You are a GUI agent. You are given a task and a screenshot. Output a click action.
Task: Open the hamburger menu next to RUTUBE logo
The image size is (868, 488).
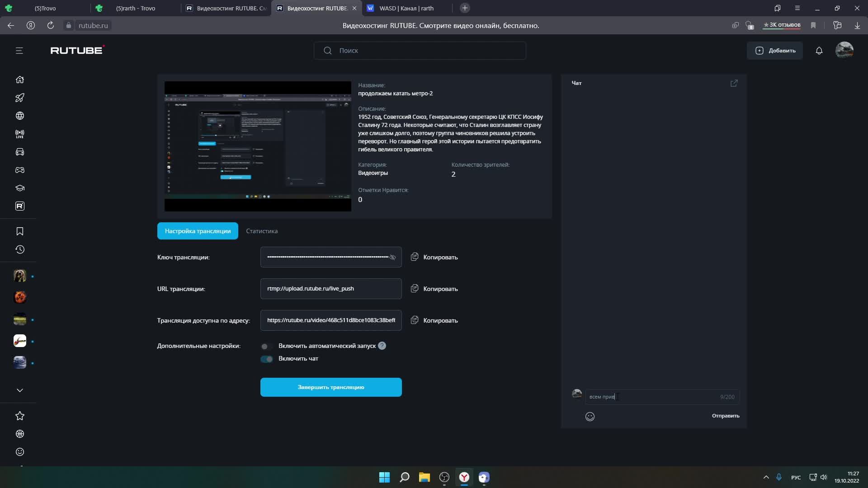(x=19, y=51)
